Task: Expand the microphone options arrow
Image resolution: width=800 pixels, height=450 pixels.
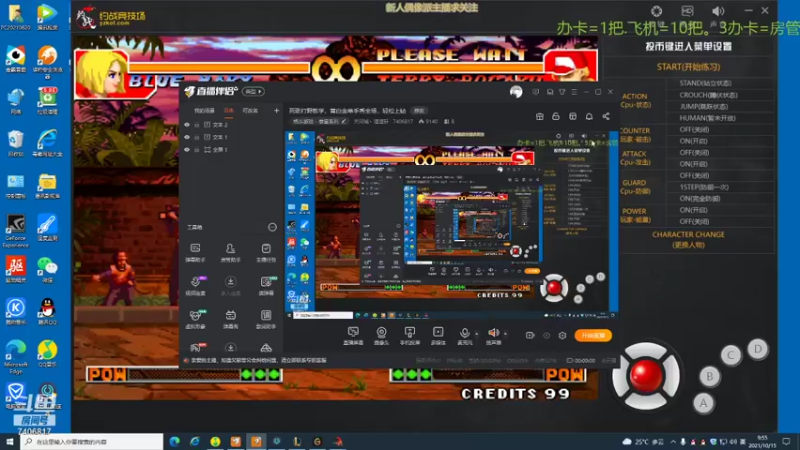Action: [477, 334]
